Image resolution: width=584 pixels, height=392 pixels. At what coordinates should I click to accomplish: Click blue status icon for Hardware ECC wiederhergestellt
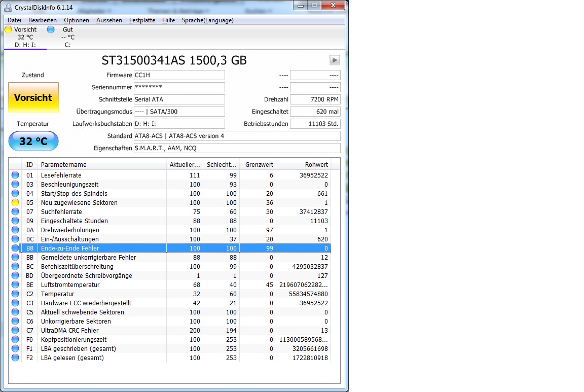[x=15, y=303]
